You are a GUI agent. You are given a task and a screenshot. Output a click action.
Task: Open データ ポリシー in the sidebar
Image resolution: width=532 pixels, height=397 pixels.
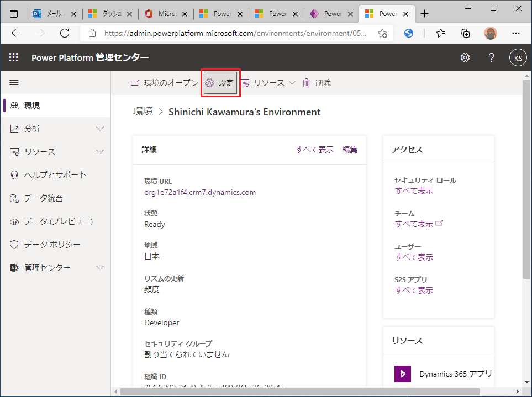click(56, 245)
